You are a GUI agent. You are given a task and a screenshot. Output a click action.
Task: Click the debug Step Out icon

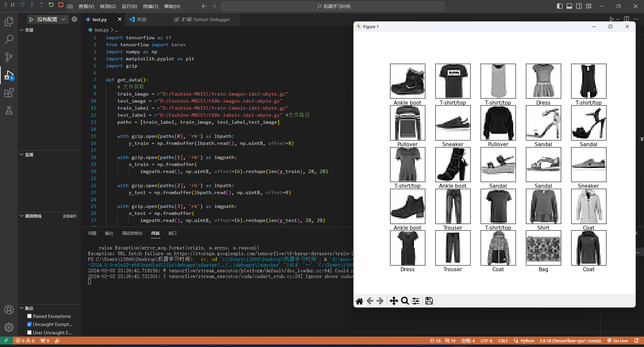coord(41,5)
